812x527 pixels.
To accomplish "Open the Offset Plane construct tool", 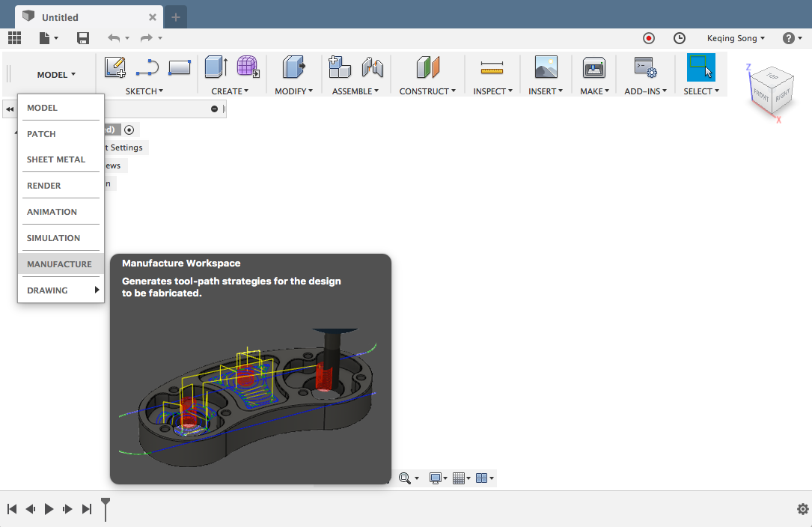I will coord(428,68).
